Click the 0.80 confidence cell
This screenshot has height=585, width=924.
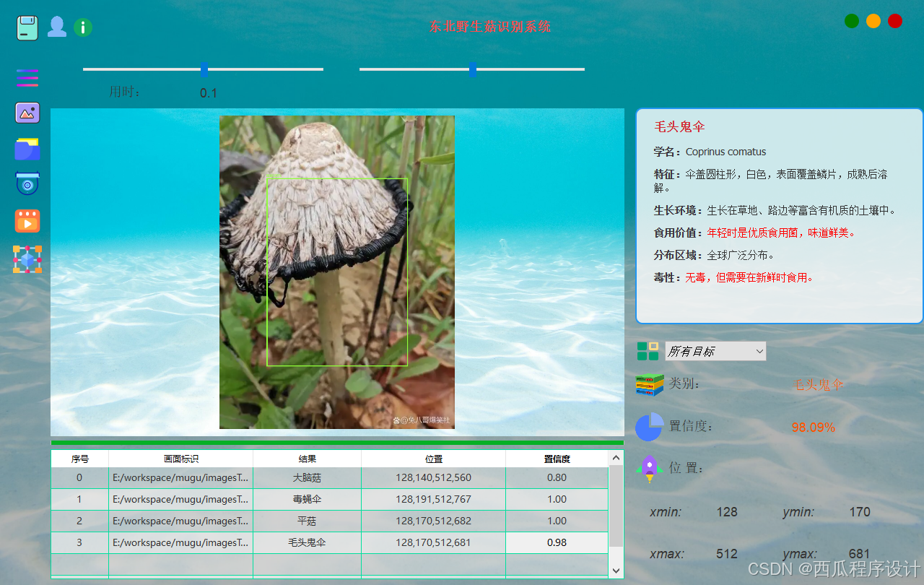[x=557, y=477]
